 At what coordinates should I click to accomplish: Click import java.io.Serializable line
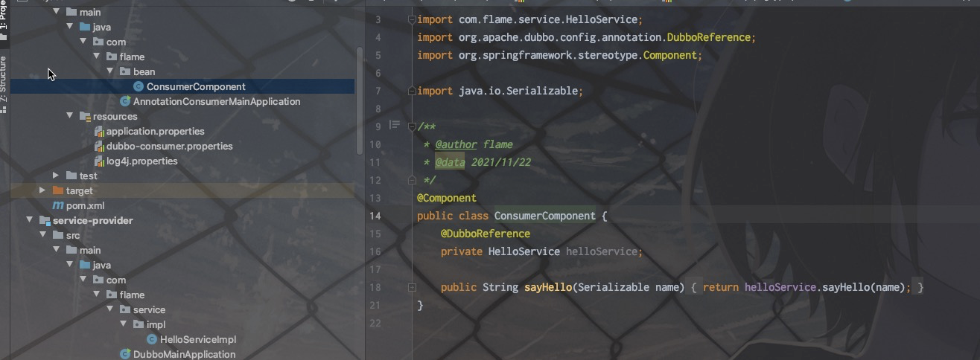click(x=500, y=91)
